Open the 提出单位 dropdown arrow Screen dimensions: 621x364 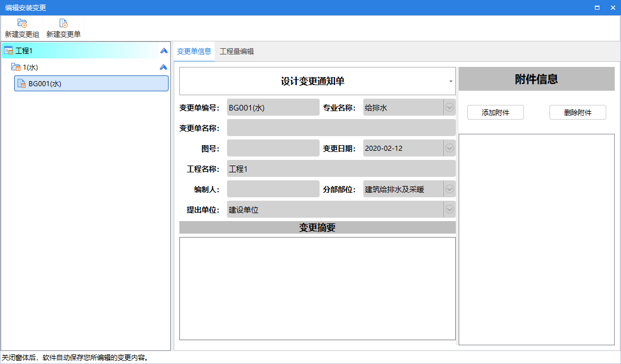(450, 210)
